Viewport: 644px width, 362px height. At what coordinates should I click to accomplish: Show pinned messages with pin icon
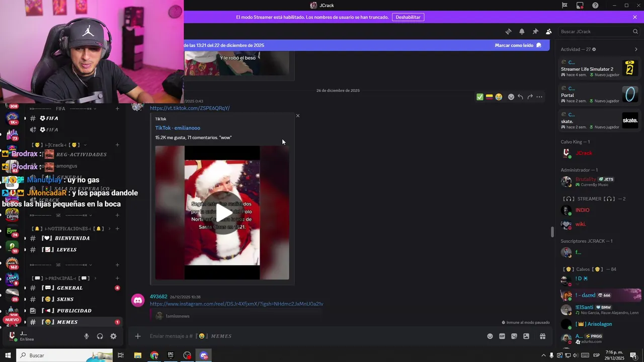click(x=535, y=31)
